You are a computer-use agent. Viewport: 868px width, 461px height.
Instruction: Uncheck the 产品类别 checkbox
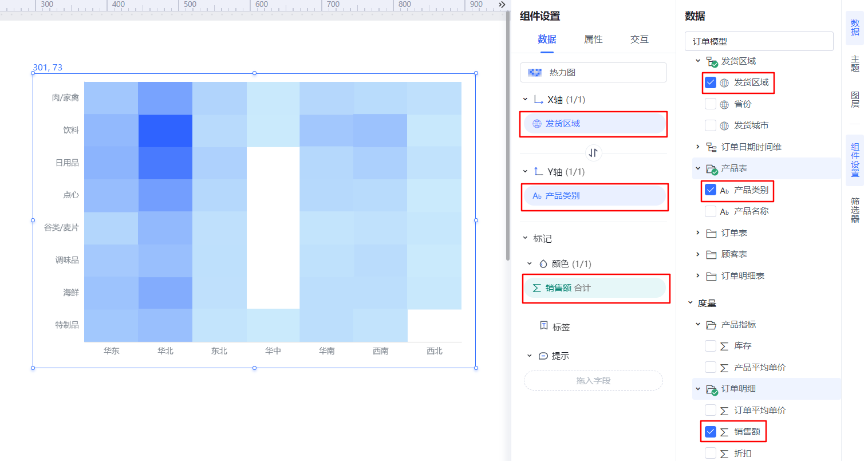tap(711, 190)
